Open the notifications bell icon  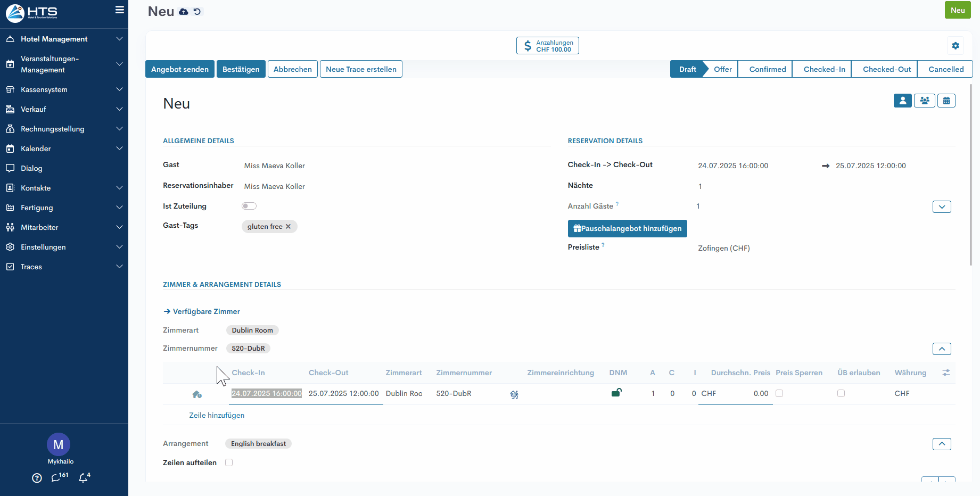click(84, 478)
